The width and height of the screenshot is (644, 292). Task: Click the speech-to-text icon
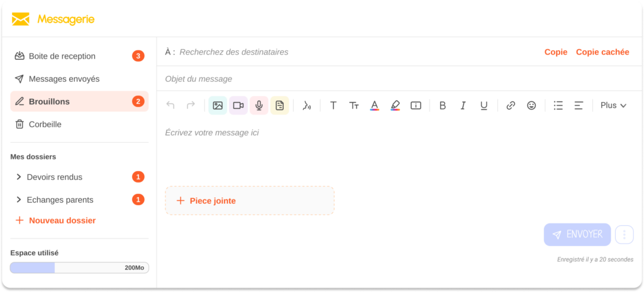[306, 106]
